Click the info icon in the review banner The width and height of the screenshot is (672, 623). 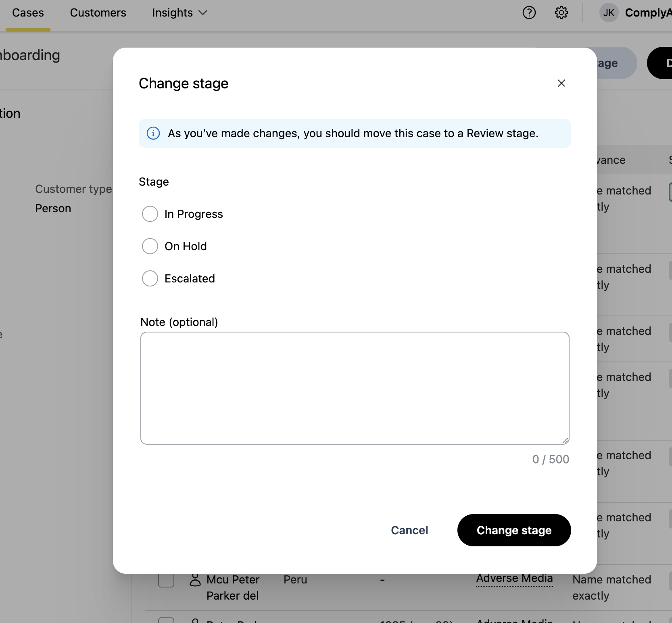pos(153,133)
